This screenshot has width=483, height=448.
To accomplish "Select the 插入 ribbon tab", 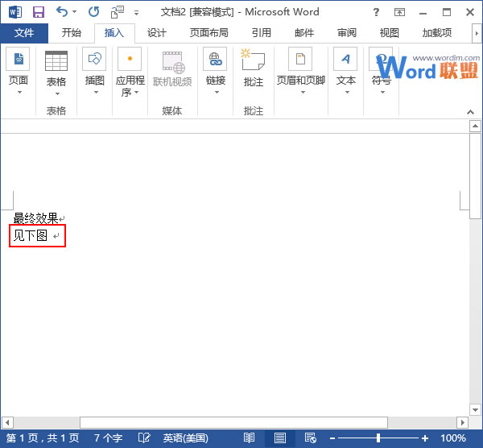I will pyautogui.click(x=114, y=33).
